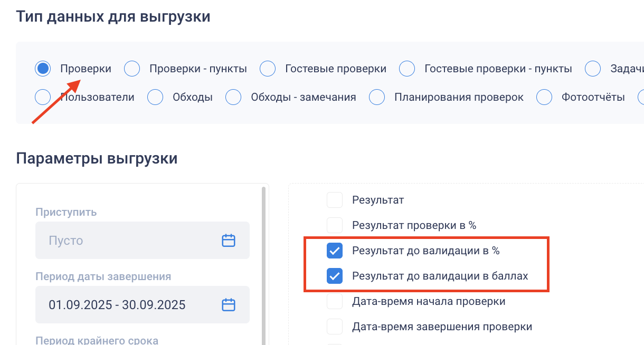644x345 pixels.
Task: Choose the Обходы export type
Action: coord(155,97)
